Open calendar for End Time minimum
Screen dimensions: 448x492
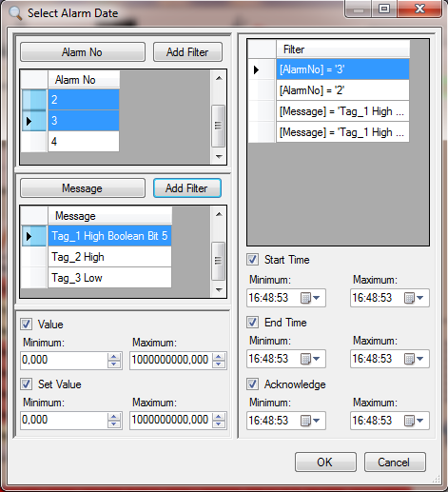(x=310, y=359)
